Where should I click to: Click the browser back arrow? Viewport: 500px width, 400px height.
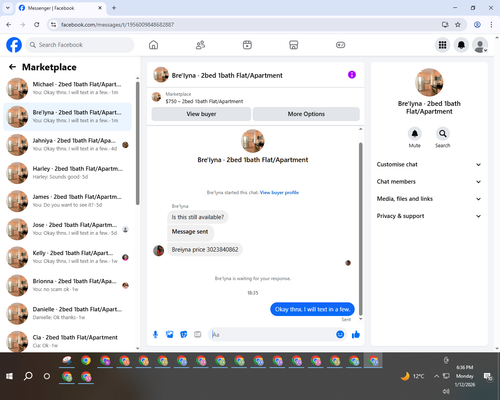[x=9, y=24]
